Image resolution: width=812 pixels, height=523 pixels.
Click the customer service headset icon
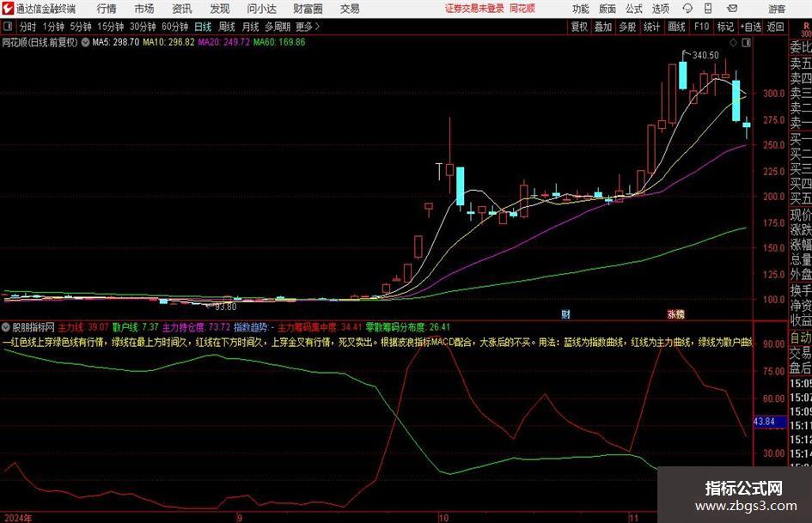pos(687,9)
